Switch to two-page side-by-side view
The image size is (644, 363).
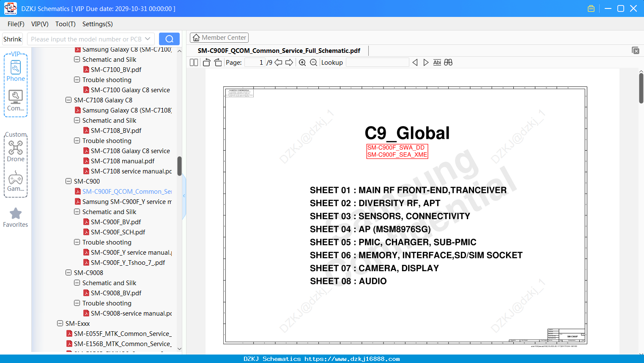[x=194, y=63]
